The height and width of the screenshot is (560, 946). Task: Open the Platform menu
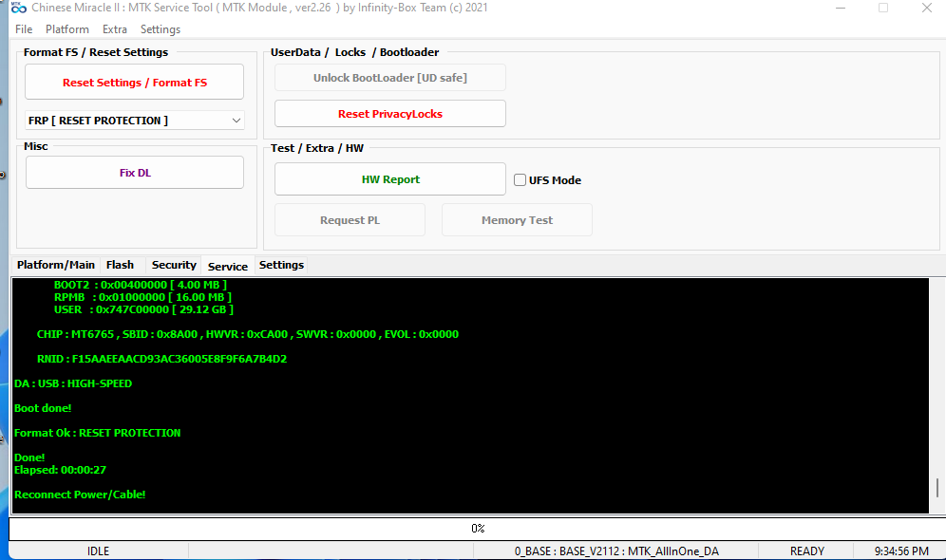67,28
